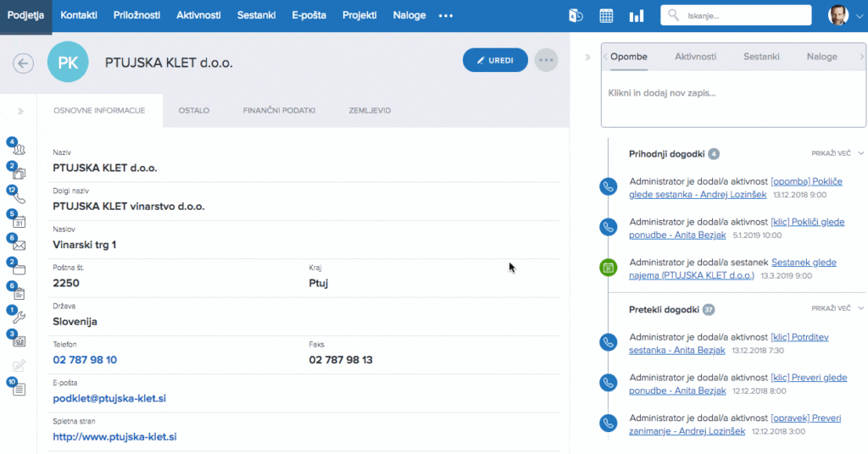
Task: Open the podklet@ptujska-klet.si email link
Action: pyautogui.click(x=109, y=398)
